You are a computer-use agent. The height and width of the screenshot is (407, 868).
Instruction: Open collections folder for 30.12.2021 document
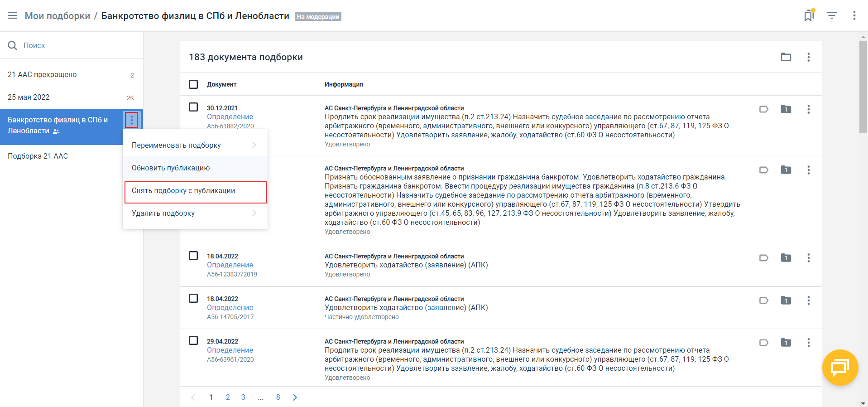pyautogui.click(x=786, y=109)
